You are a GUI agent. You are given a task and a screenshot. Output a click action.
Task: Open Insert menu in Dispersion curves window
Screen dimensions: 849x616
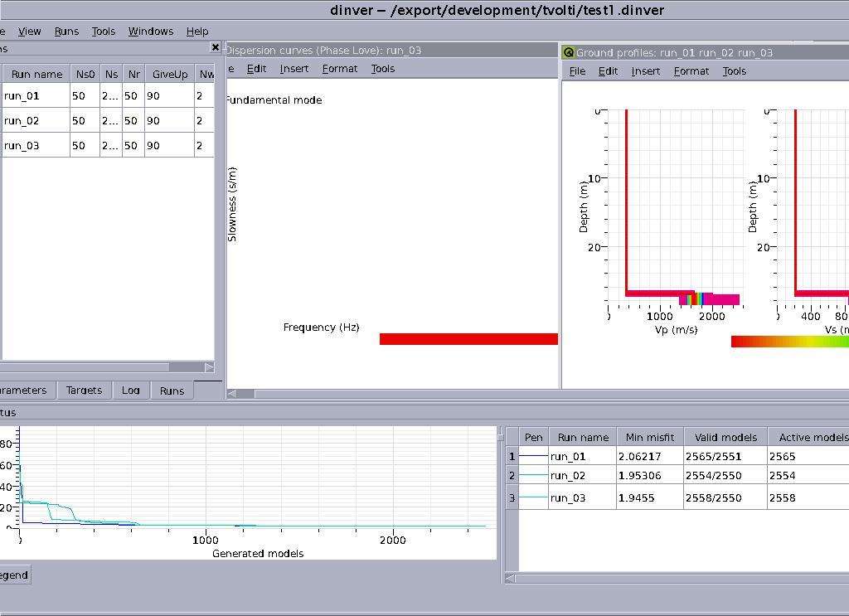294,69
